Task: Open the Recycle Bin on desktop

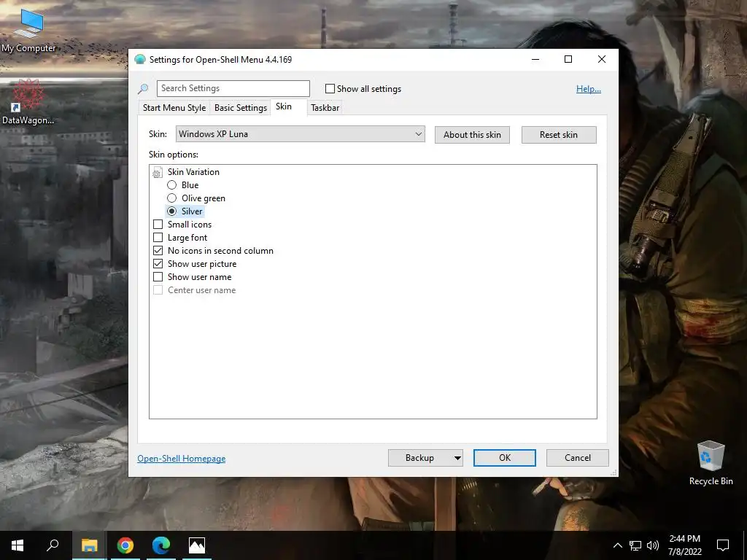Action: 711,463
